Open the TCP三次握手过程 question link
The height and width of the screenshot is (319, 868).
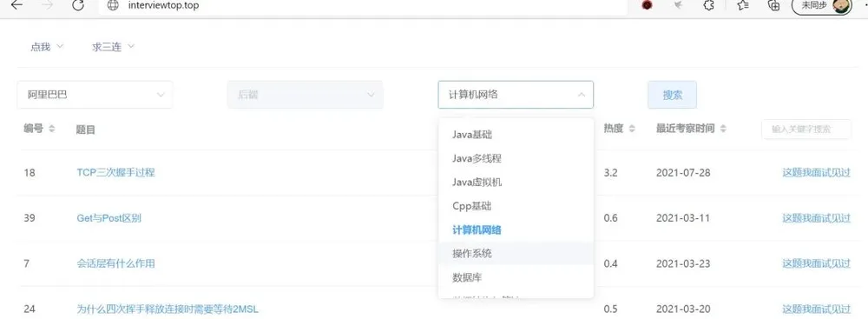tap(115, 172)
